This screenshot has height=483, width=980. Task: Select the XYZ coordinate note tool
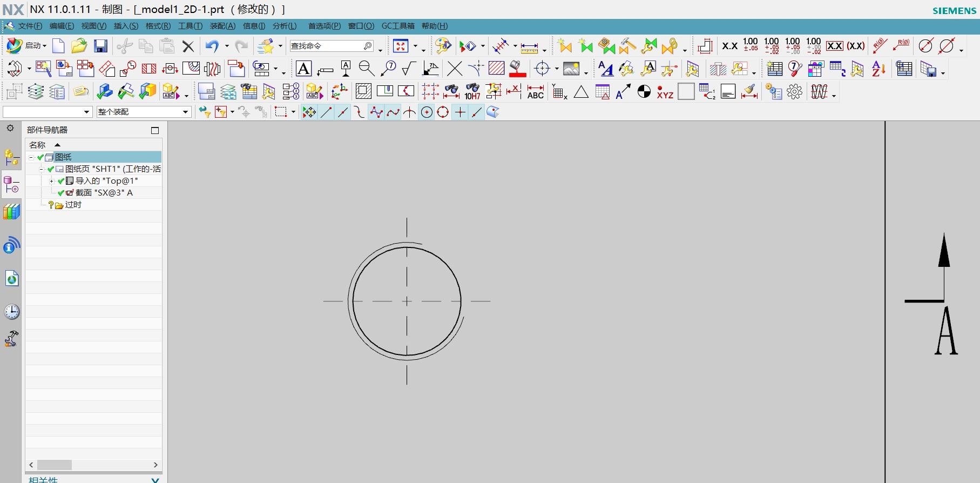click(x=665, y=92)
